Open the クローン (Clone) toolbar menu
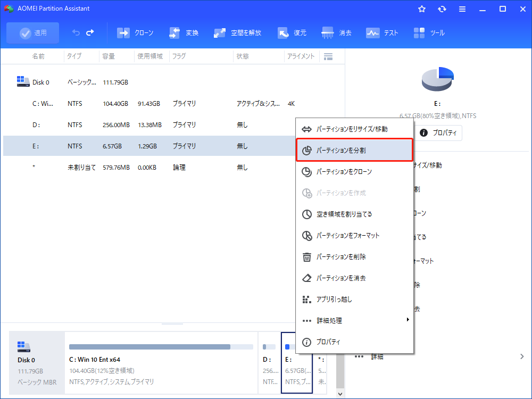532x399 pixels. (135, 33)
